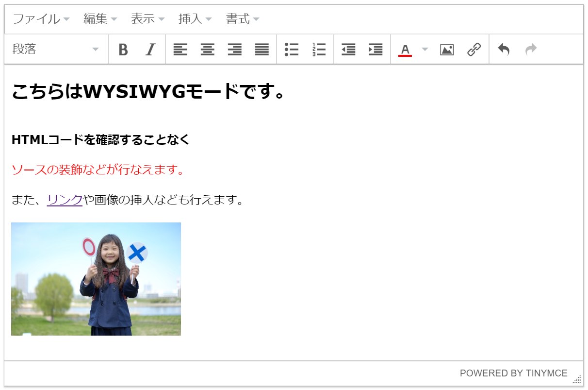The image size is (588, 390).
Task: Click the リンク hyperlink in text
Action: tap(65, 200)
